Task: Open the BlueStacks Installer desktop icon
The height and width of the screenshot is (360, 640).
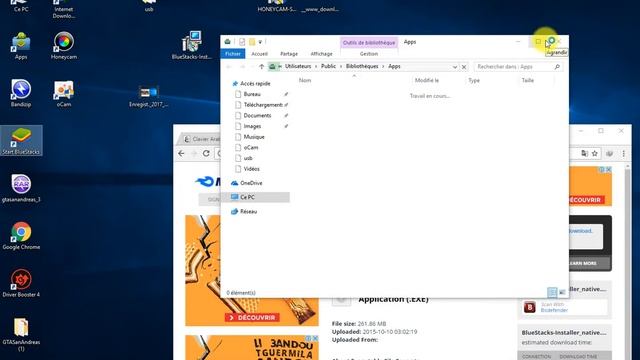Action: coord(191,46)
